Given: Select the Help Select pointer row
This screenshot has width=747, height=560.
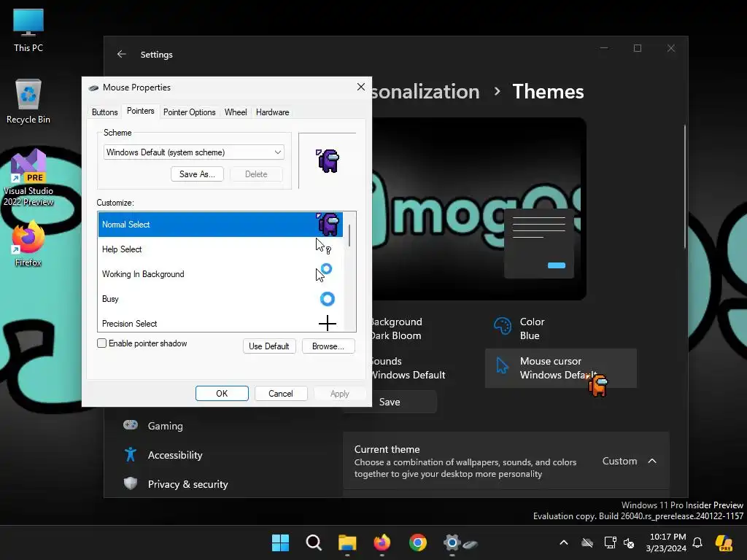Looking at the screenshot, I should click(x=220, y=249).
